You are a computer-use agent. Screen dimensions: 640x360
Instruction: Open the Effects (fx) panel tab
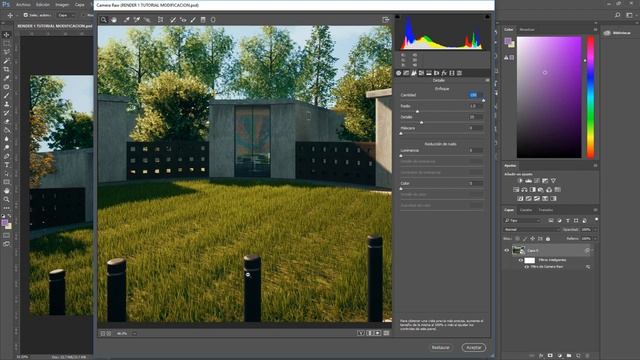[x=444, y=73]
